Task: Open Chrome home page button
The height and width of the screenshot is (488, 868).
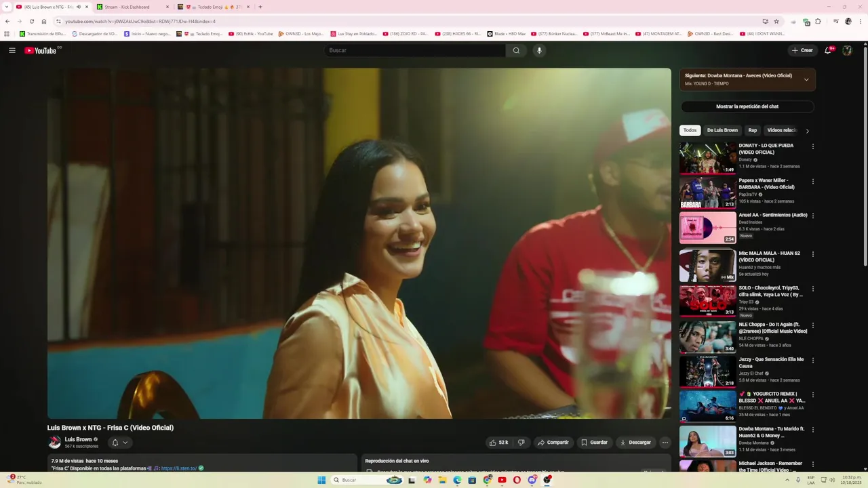Action: 44,21
